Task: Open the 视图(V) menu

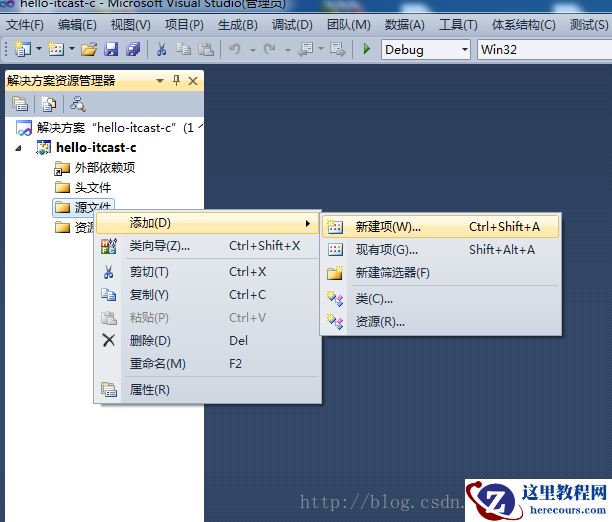Action: (x=130, y=25)
